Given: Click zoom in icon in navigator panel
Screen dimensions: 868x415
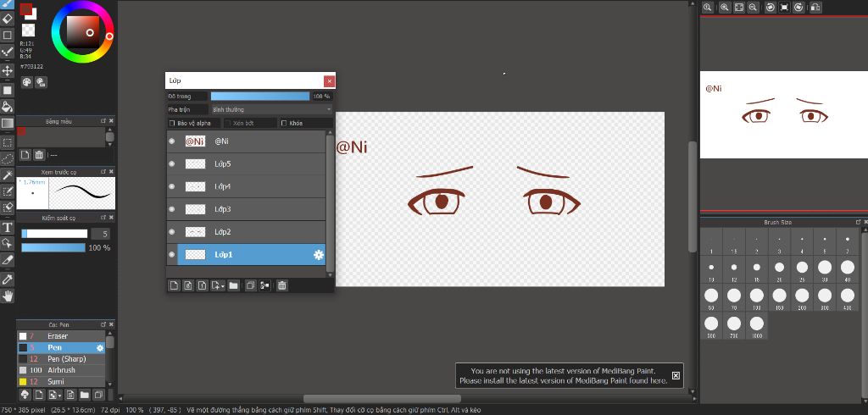Looking at the screenshot, I should (723, 7).
